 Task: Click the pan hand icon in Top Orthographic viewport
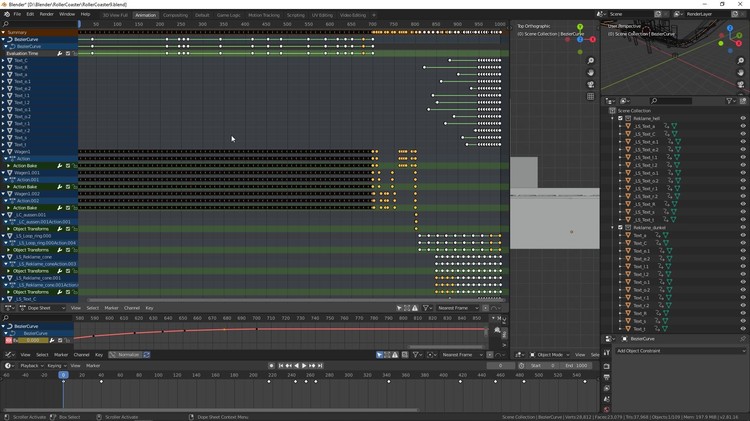click(591, 73)
